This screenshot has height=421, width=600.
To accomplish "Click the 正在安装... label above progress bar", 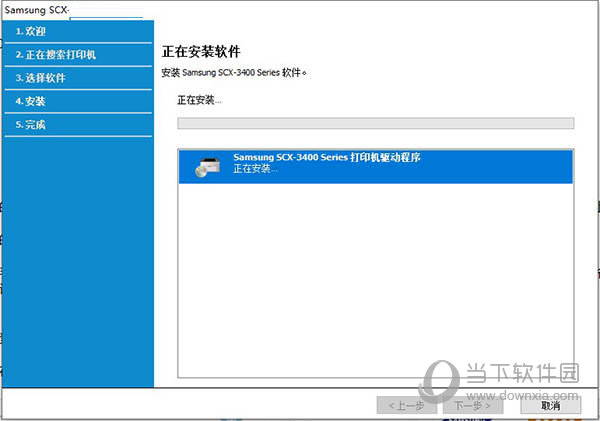I will click(199, 100).
